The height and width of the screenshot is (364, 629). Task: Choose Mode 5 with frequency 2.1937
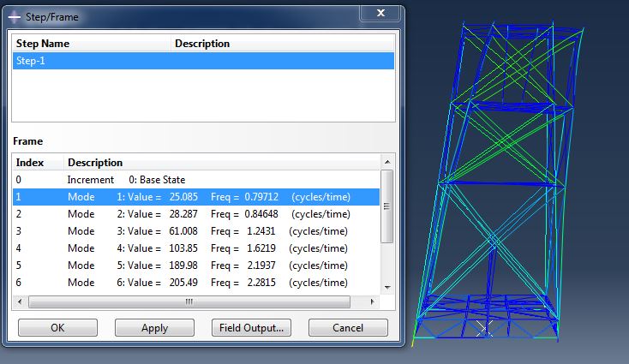(x=195, y=266)
